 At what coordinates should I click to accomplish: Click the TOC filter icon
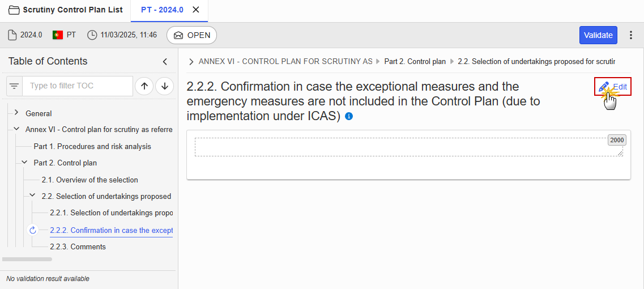pyautogui.click(x=15, y=86)
